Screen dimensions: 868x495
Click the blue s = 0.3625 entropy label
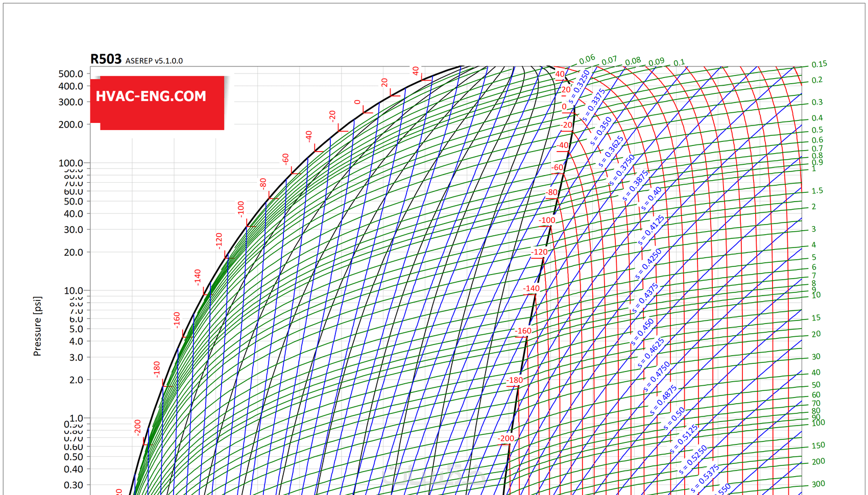click(x=611, y=151)
